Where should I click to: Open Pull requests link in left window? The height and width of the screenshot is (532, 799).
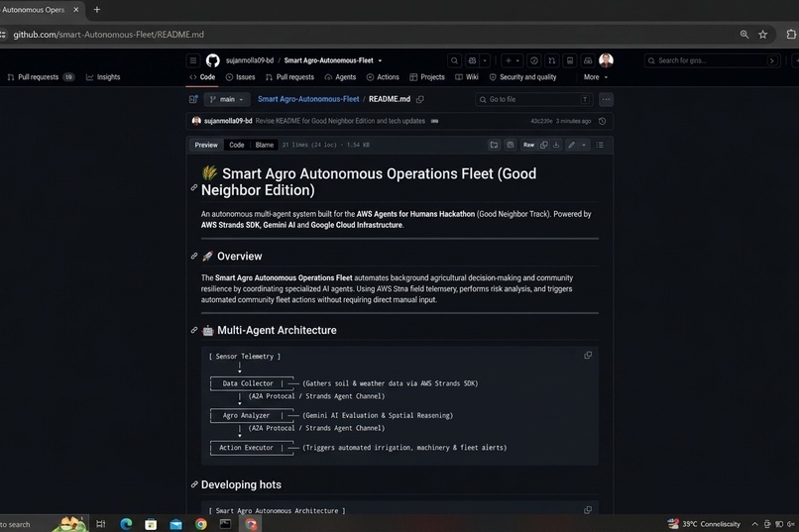point(41,77)
